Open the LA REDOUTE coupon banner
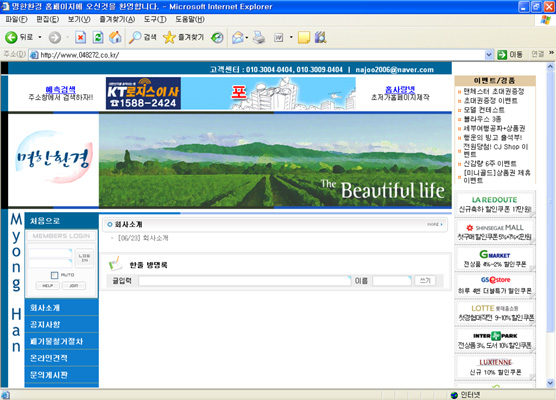The height and width of the screenshot is (400, 556). coord(495,204)
